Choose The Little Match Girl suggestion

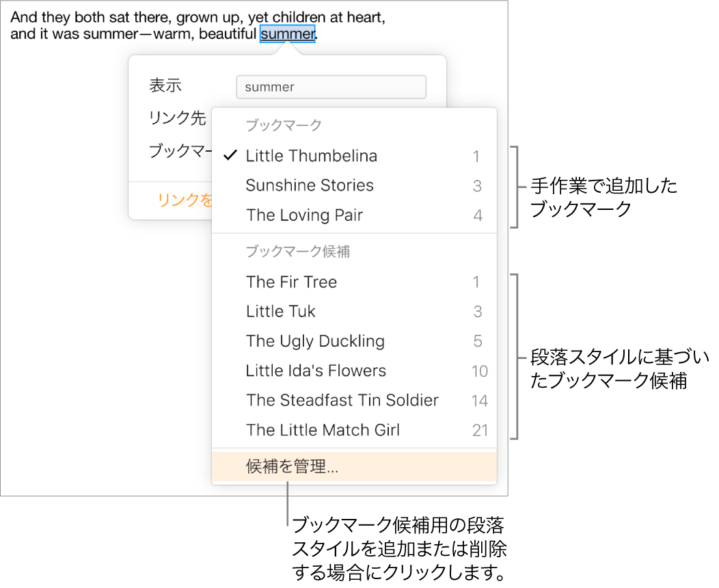pyautogui.click(x=323, y=431)
